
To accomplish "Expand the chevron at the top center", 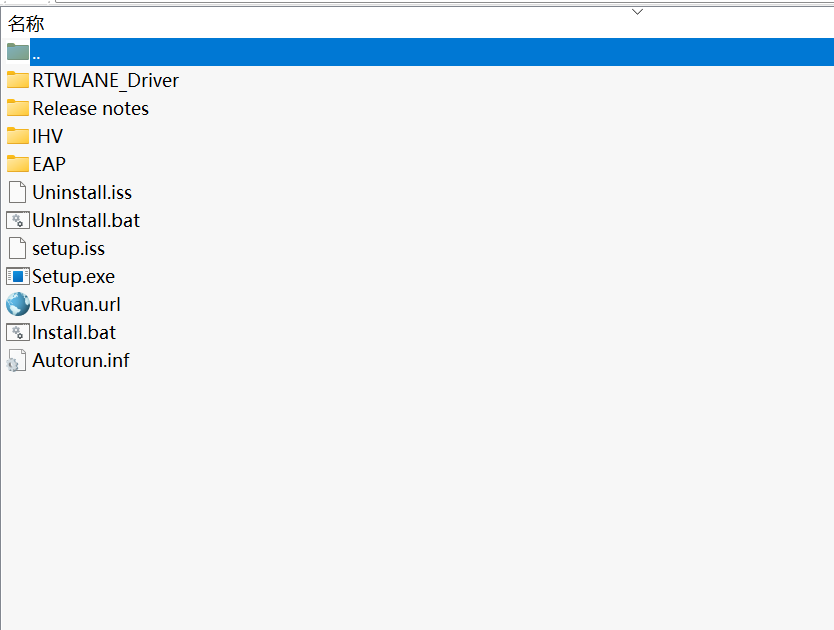I will click(x=637, y=9).
